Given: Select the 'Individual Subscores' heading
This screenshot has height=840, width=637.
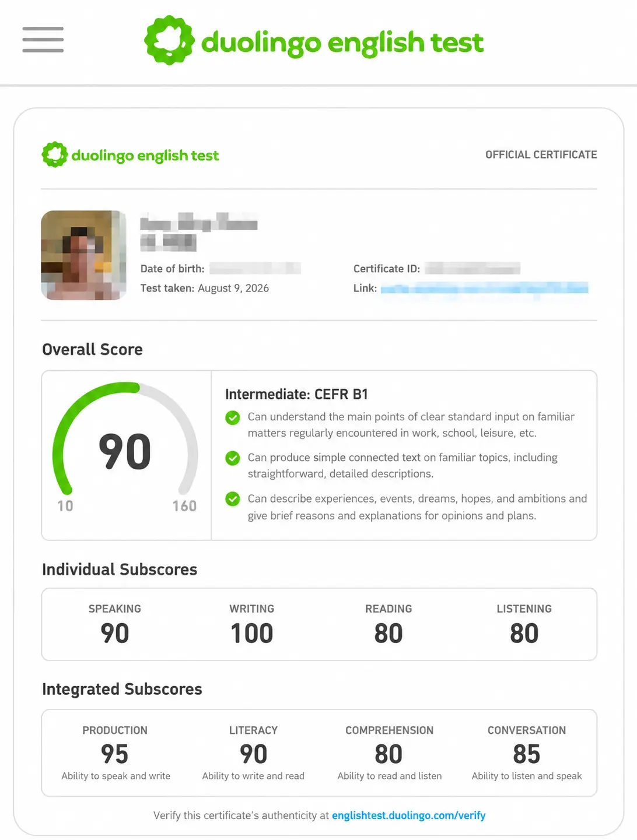Looking at the screenshot, I should coord(120,570).
